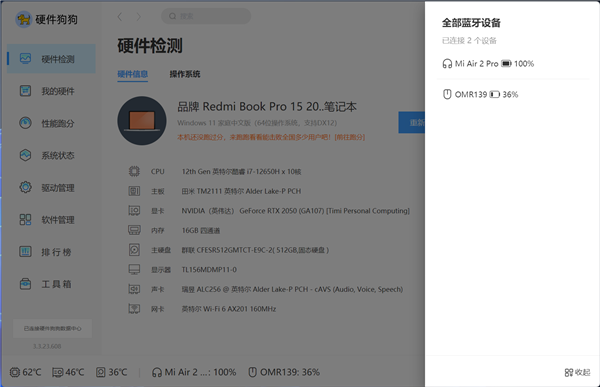This screenshot has width=600, height=387.
Task: Click the 已连接 2 个设备 text
Action: [x=469, y=41]
